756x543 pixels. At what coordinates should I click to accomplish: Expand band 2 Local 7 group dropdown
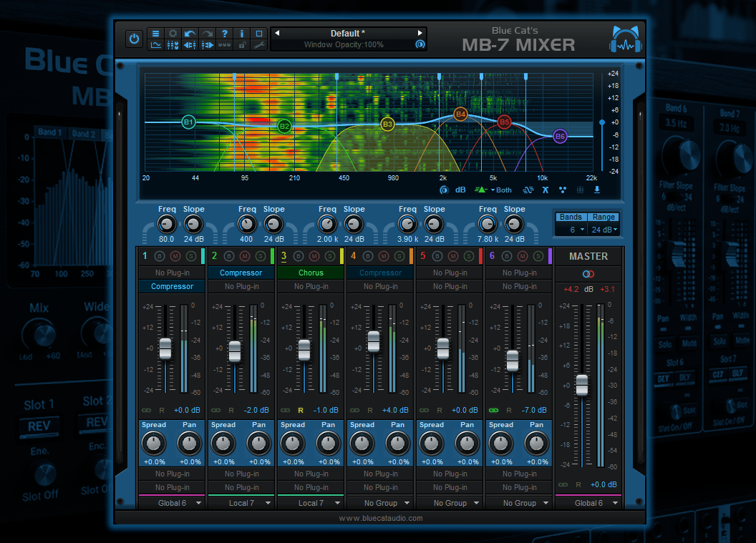(x=241, y=503)
